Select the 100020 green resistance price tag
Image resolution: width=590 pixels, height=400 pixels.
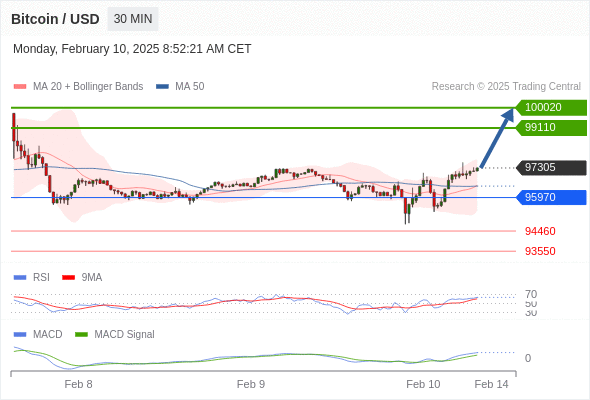coord(551,108)
